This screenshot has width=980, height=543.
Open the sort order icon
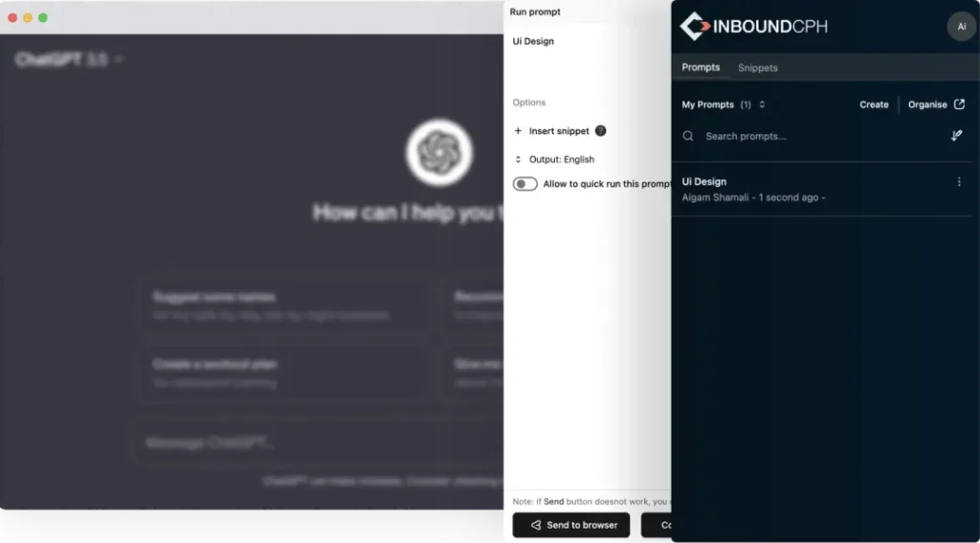[x=956, y=136]
